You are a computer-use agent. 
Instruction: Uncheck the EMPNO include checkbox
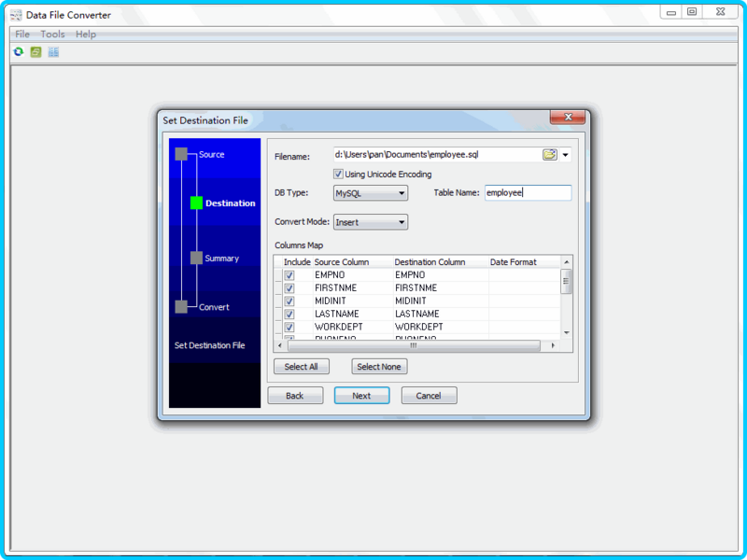[x=289, y=275]
